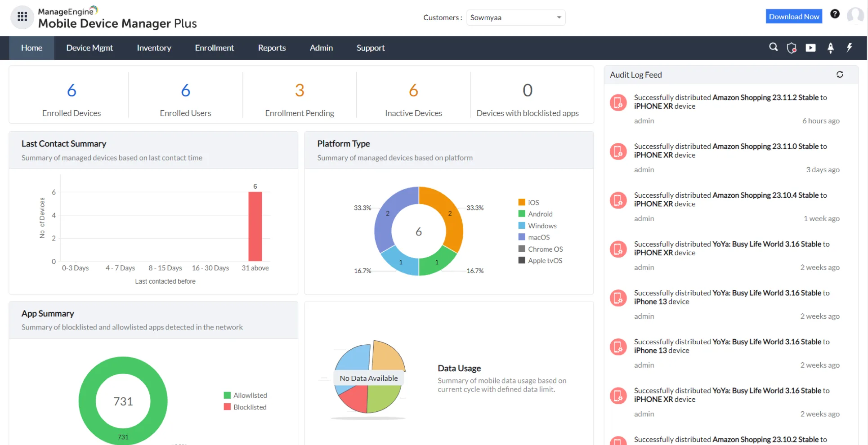Open the Customers dropdown showing Sowmyaa
The image size is (868, 445).
516,18
